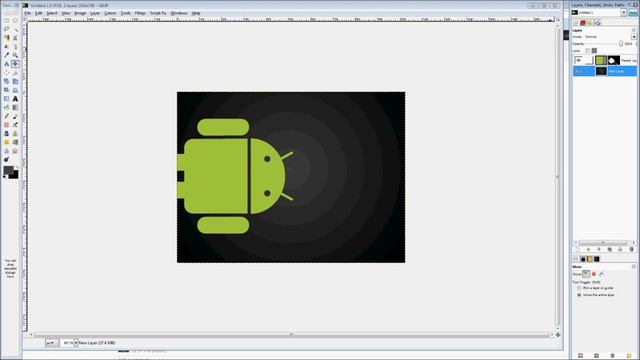Select the Free Select lasso tool
The image size is (640, 360).
coord(7,29)
